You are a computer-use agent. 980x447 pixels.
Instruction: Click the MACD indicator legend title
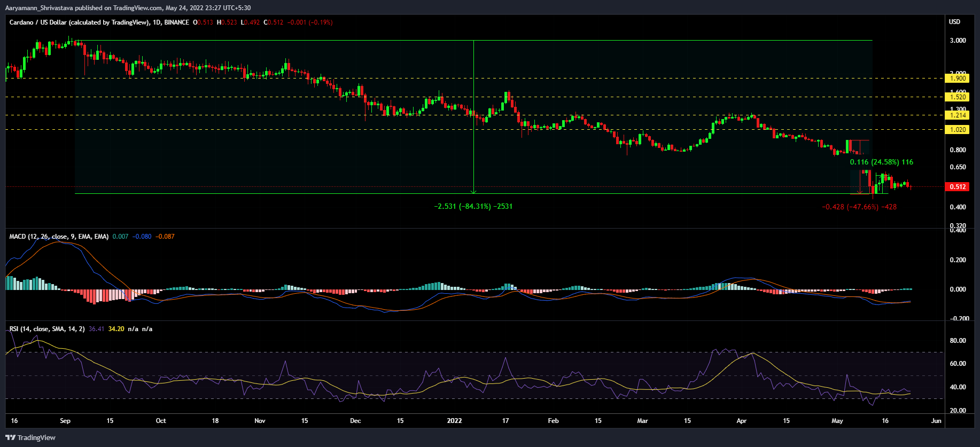(x=59, y=237)
